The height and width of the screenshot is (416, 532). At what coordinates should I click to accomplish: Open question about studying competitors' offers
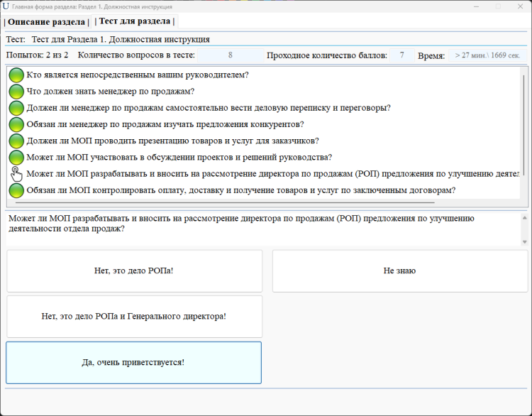165,124
